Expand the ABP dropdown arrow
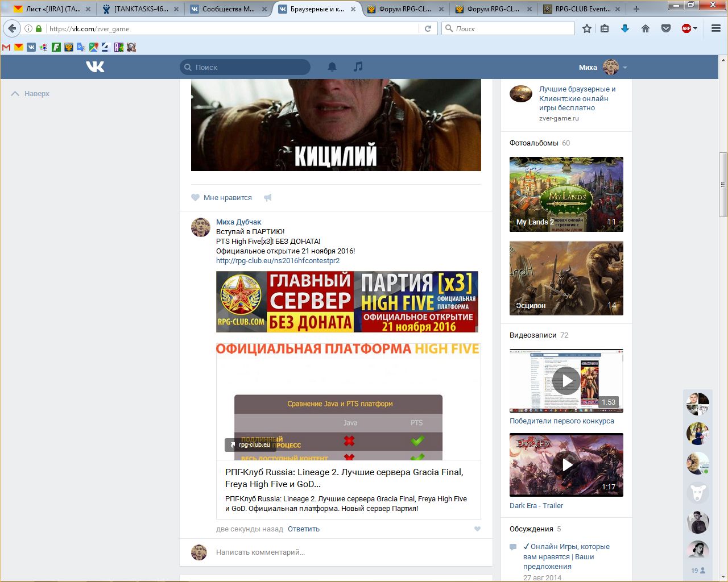Screen dimensions: 728x582 [x=695, y=28]
